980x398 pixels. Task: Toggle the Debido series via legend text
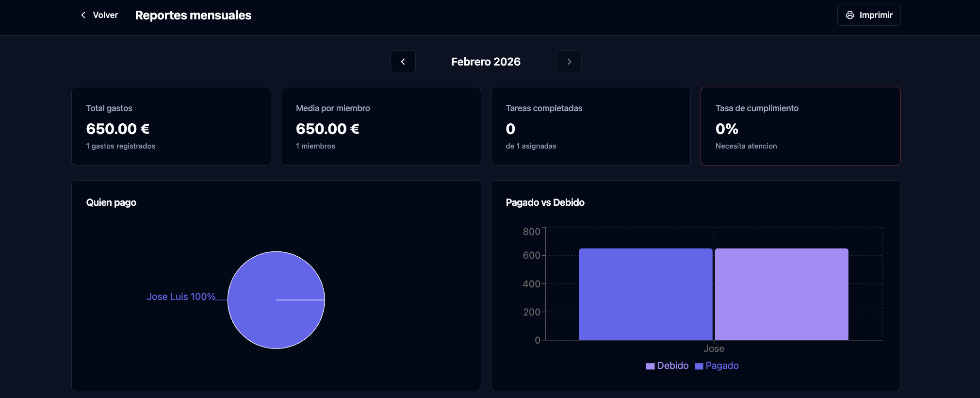pos(672,365)
